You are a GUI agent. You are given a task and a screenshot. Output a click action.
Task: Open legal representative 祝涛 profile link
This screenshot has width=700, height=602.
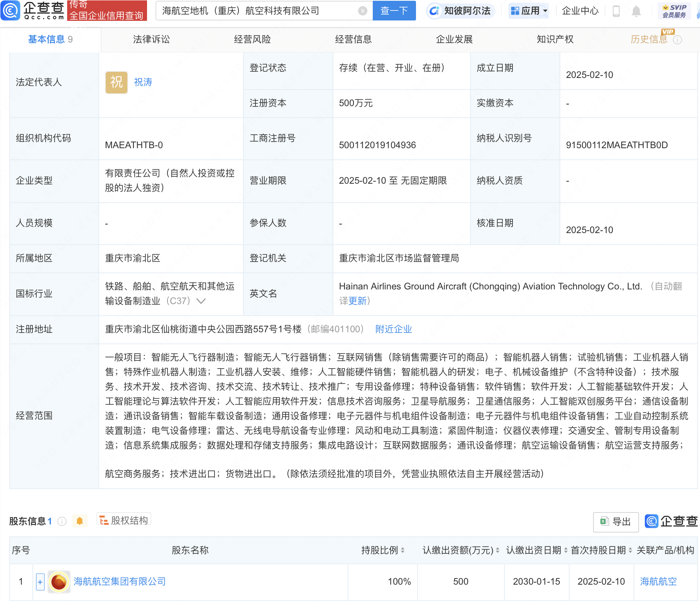143,82
